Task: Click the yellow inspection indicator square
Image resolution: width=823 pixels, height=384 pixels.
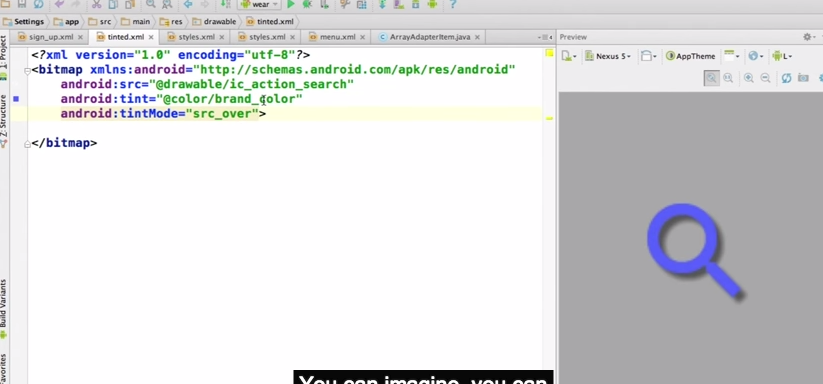Action: pyautogui.click(x=549, y=53)
